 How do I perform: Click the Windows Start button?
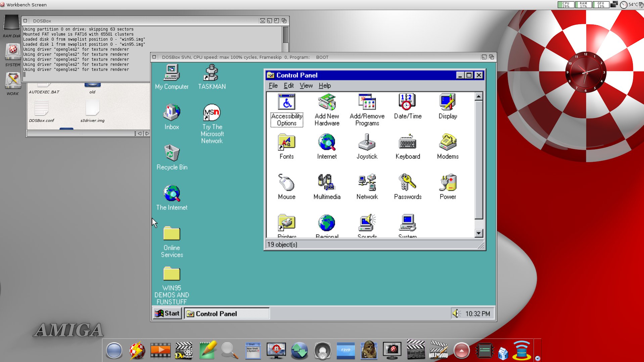pyautogui.click(x=167, y=313)
